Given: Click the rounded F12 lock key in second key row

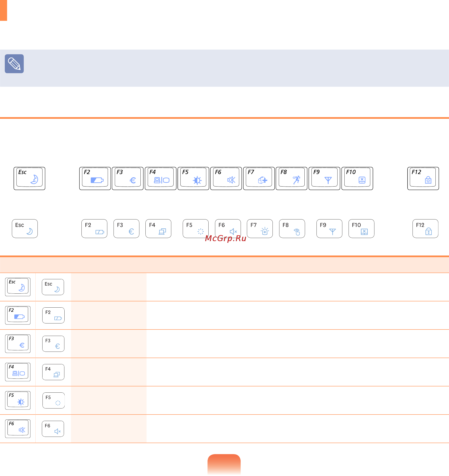Looking at the screenshot, I should 425,228.
